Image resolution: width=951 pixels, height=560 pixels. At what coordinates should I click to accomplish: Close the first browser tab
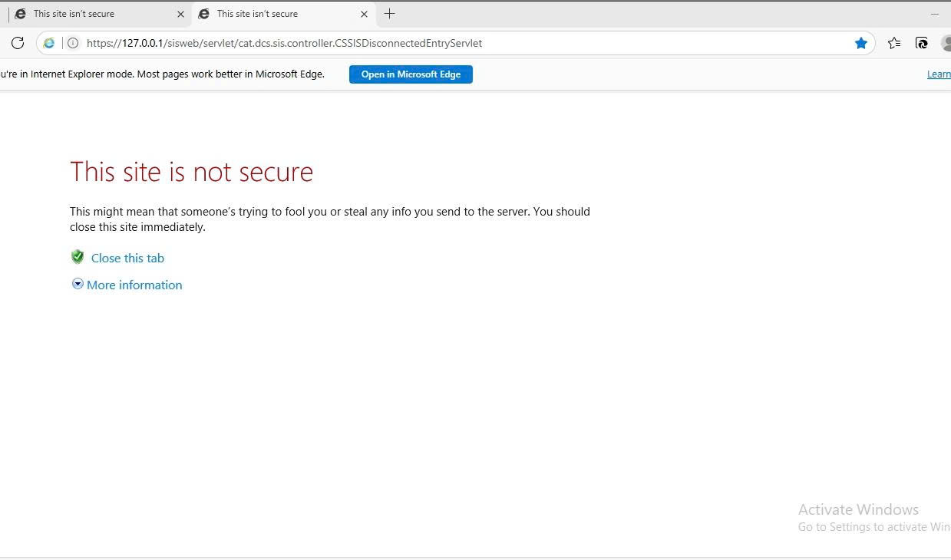[x=180, y=14]
